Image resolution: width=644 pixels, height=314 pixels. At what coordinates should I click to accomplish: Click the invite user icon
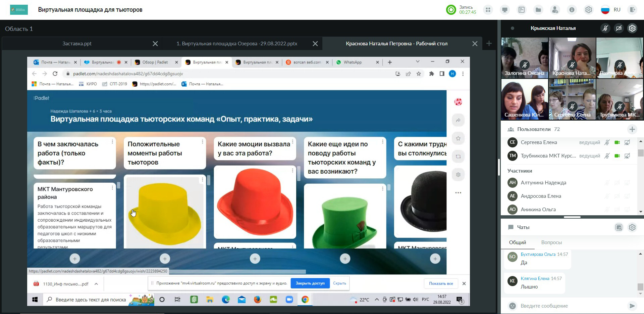click(x=555, y=10)
